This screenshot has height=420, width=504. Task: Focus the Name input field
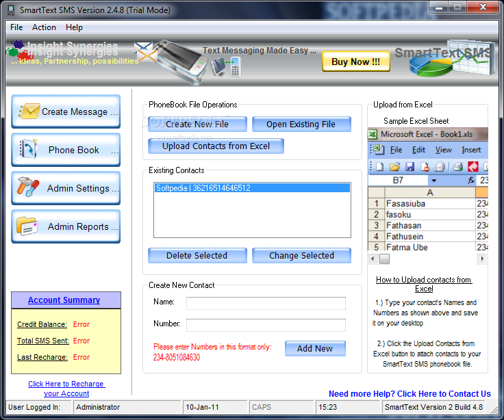coord(266,303)
